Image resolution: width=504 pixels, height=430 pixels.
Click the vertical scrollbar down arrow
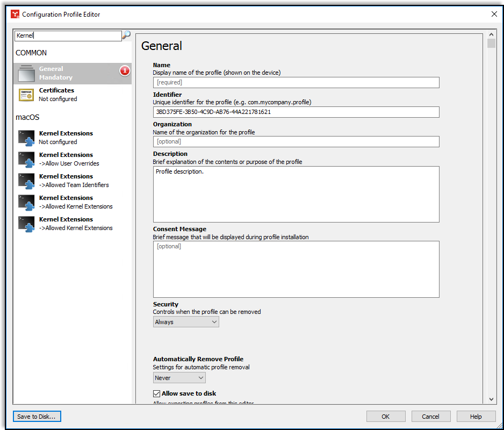click(x=491, y=399)
